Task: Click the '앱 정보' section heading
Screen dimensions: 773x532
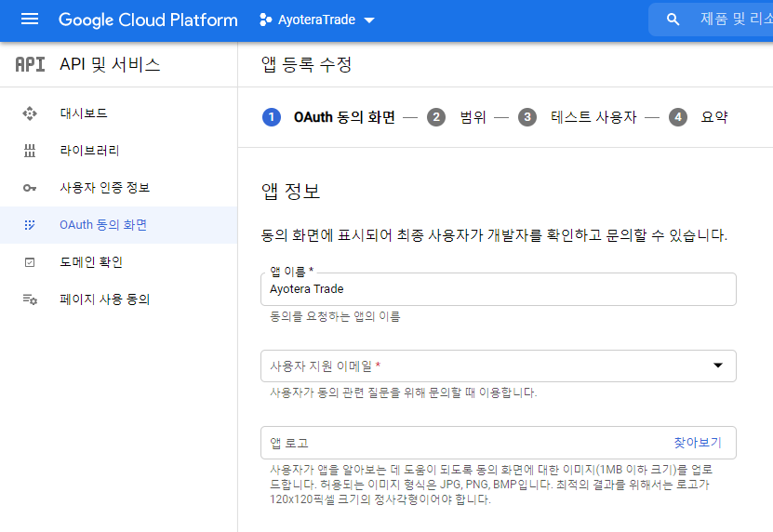Action: 291,192
